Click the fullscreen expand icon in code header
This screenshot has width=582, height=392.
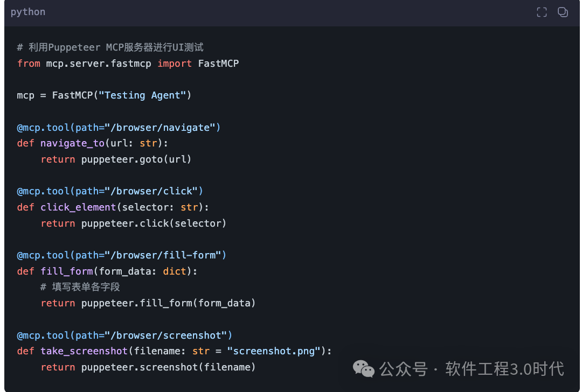[x=542, y=12]
